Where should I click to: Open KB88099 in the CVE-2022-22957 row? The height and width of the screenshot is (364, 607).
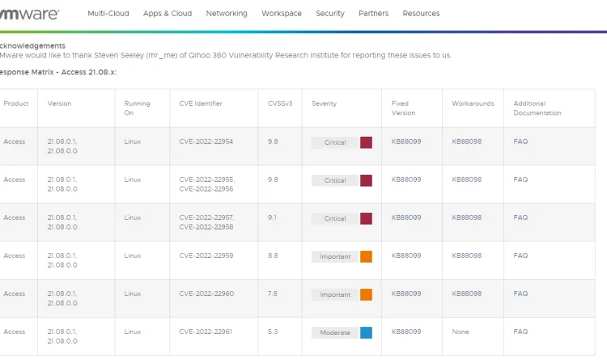pyautogui.click(x=406, y=218)
